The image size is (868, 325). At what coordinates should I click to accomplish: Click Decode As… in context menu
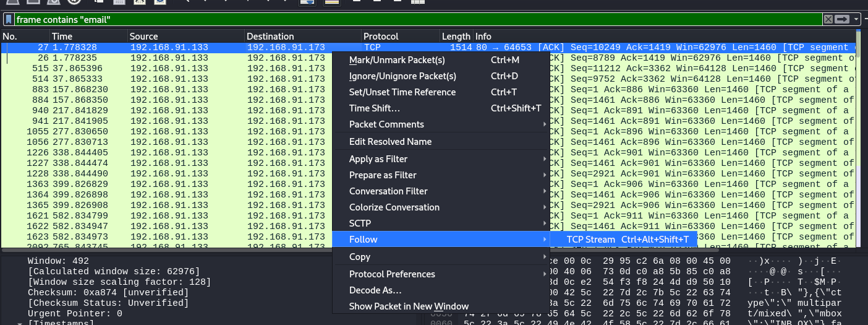(375, 290)
